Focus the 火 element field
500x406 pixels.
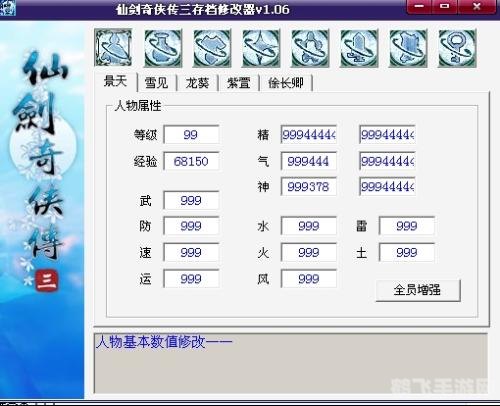pyautogui.click(x=309, y=253)
